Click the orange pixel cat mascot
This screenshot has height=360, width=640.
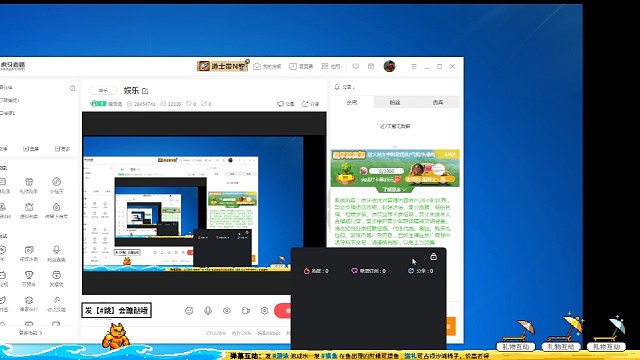(116, 337)
